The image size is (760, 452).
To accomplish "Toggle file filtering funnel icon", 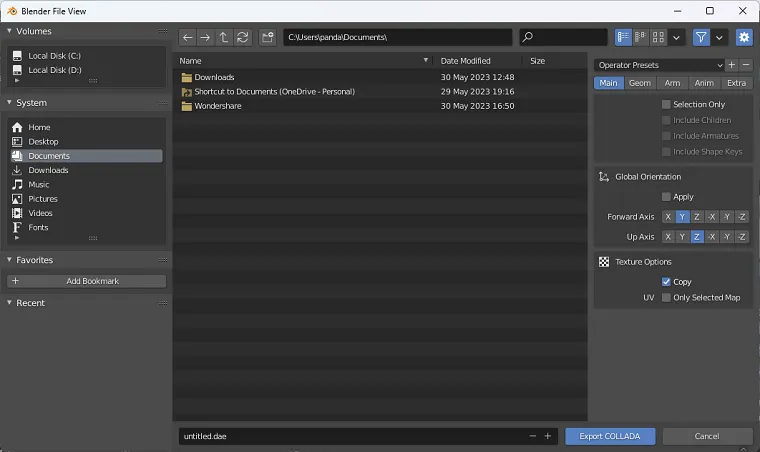I will tap(701, 37).
